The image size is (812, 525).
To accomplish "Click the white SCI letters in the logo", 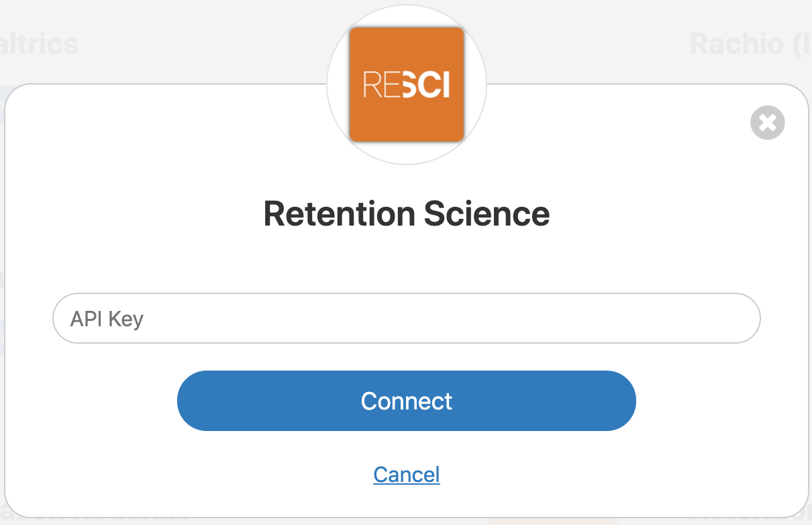I will [x=426, y=85].
